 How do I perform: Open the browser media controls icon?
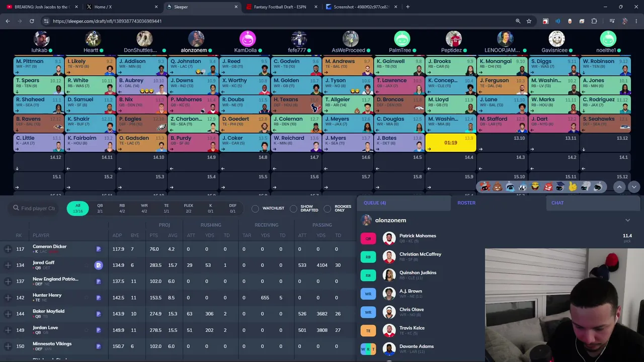click(x=612, y=21)
